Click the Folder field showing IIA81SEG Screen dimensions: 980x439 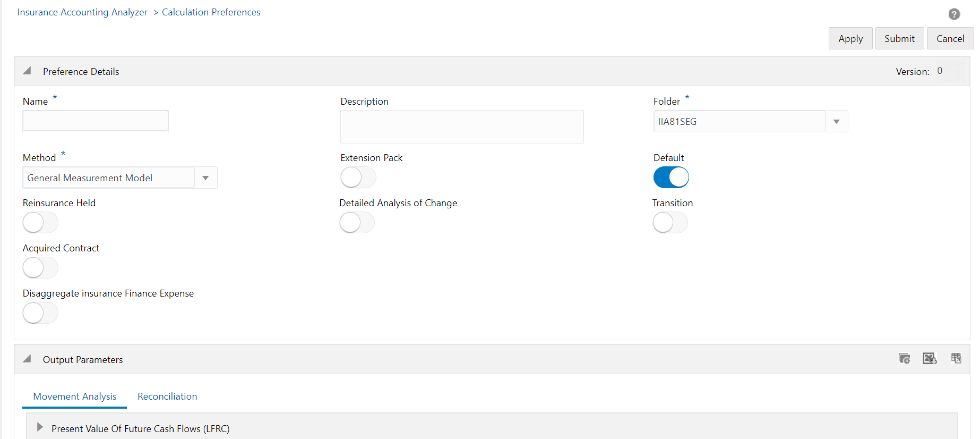tap(739, 122)
